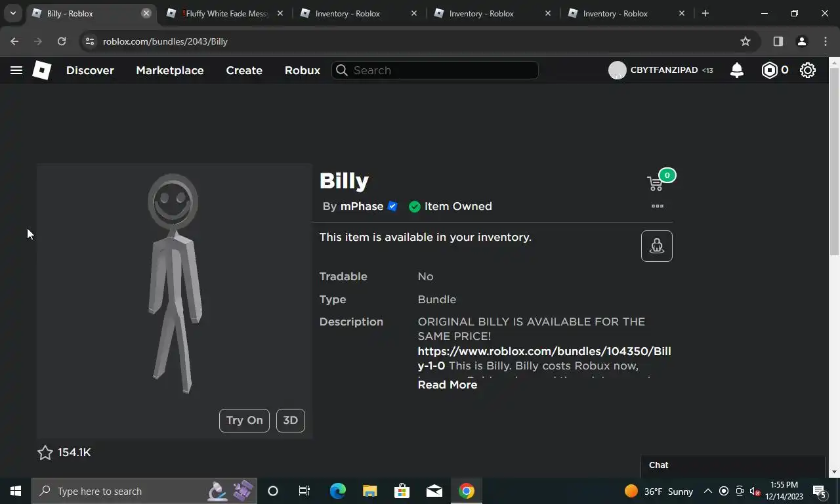840x504 pixels.
Task: Open Mail app from taskbar
Action: pyautogui.click(x=434, y=491)
